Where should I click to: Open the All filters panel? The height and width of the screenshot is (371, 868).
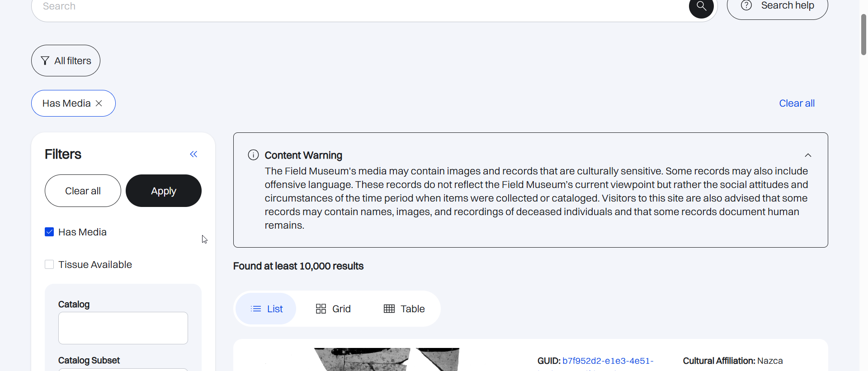[x=66, y=61]
